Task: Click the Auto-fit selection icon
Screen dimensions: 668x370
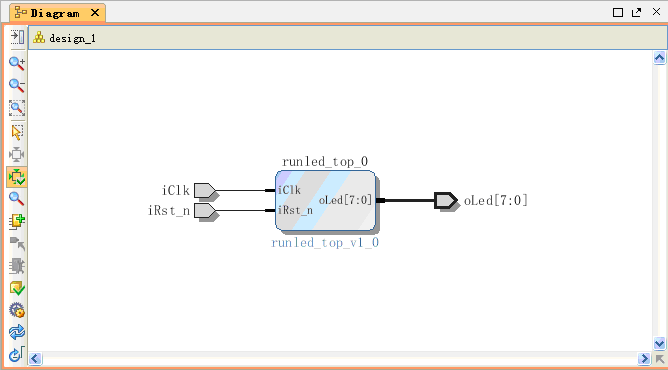Action: [17, 154]
